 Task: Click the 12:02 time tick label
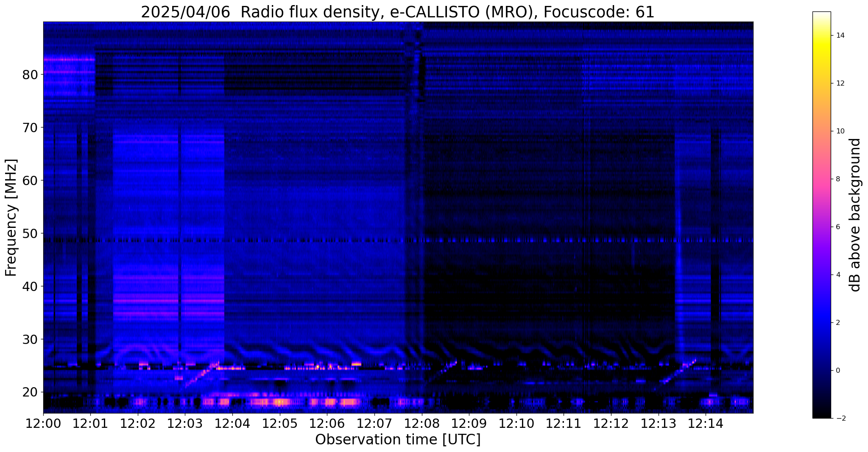[x=138, y=424]
